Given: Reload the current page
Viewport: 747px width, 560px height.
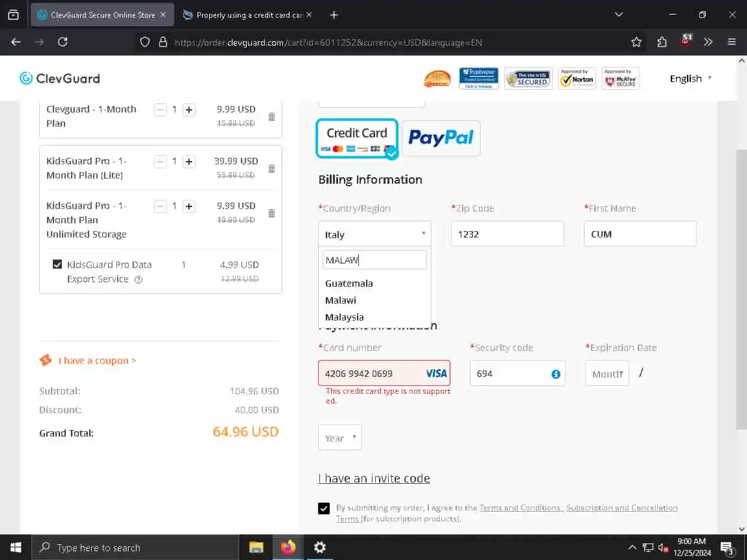Looking at the screenshot, I should pyautogui.click(x=62, y=42).
